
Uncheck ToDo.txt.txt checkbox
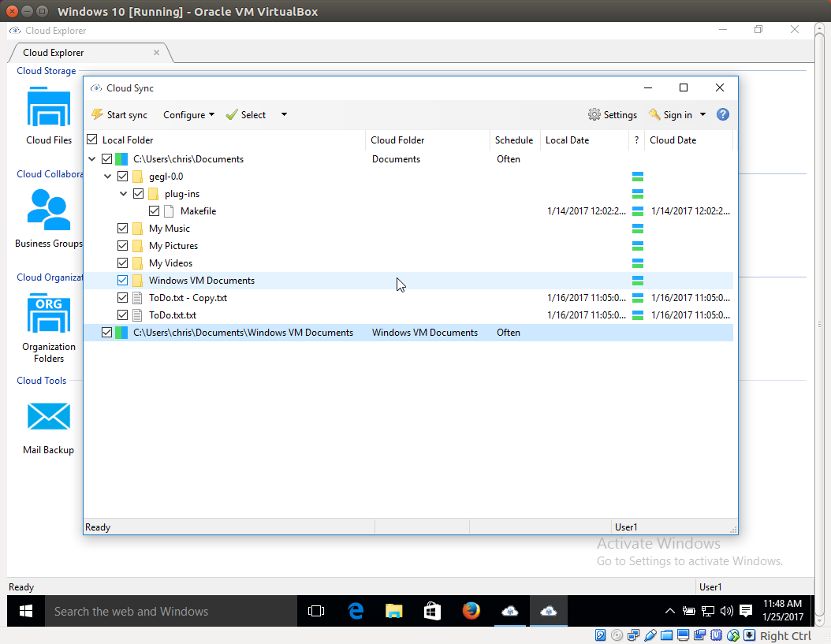tap(122, 315)
